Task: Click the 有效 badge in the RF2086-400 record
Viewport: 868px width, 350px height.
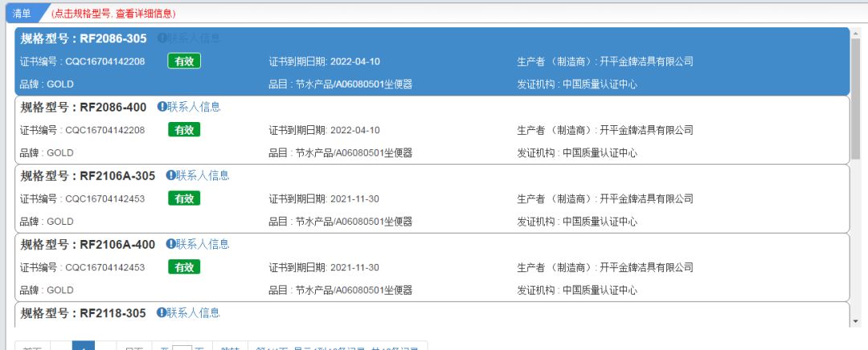Action: [x=184, y=129]
